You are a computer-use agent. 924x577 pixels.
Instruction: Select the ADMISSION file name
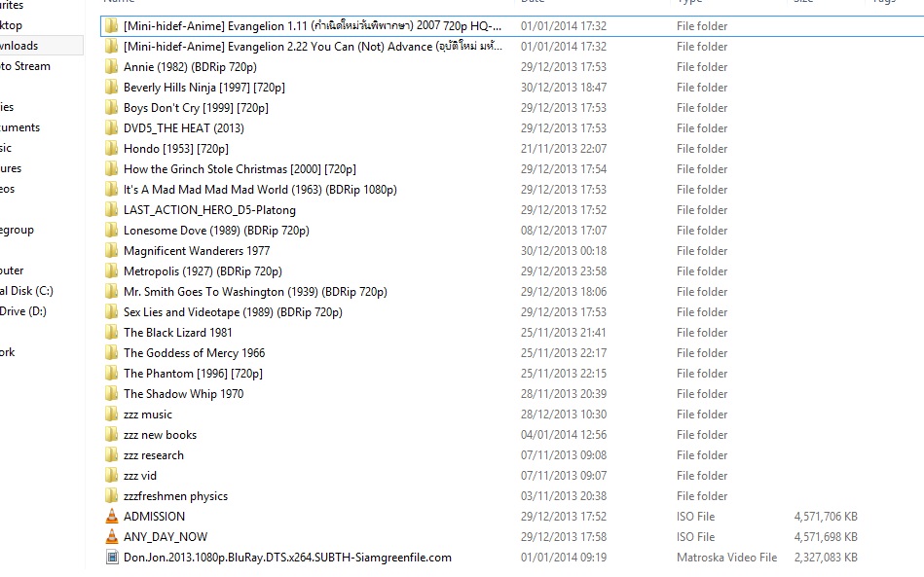pyautogui.click(x=155, y=517)
